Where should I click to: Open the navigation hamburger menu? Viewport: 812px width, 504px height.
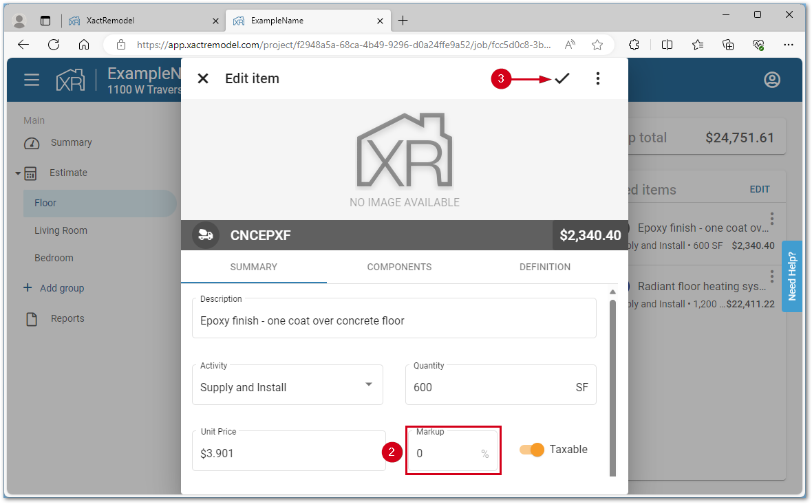(x=32, y=79)
